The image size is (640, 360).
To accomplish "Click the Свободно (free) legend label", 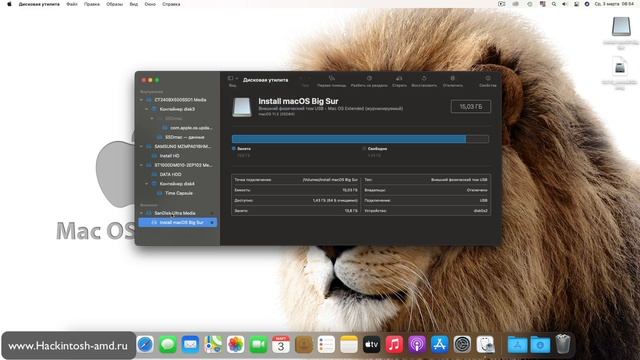I will [377, 149].
